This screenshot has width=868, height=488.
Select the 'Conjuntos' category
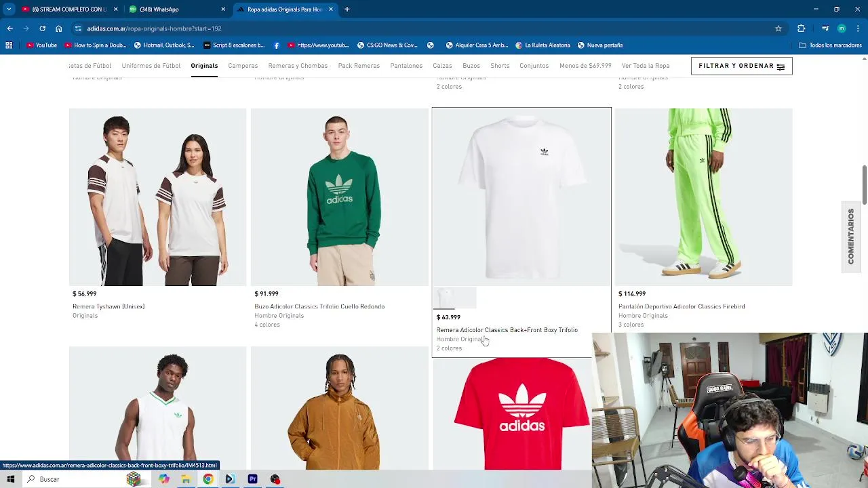(534, 66)
